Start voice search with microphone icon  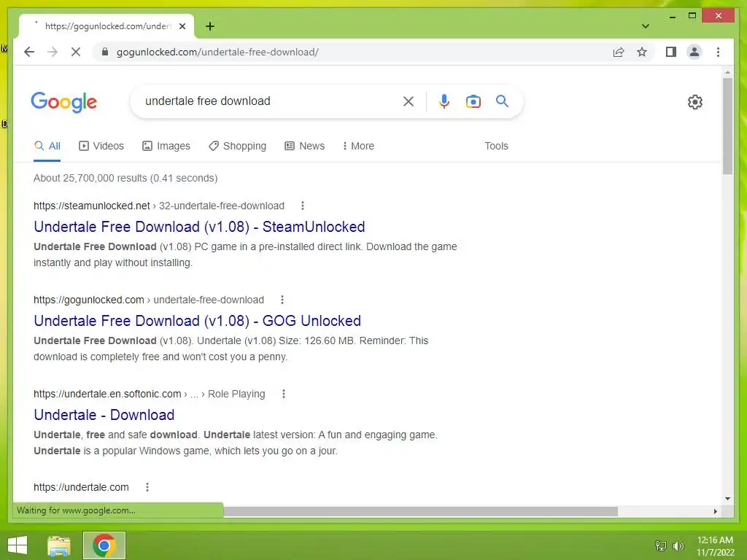444,101
